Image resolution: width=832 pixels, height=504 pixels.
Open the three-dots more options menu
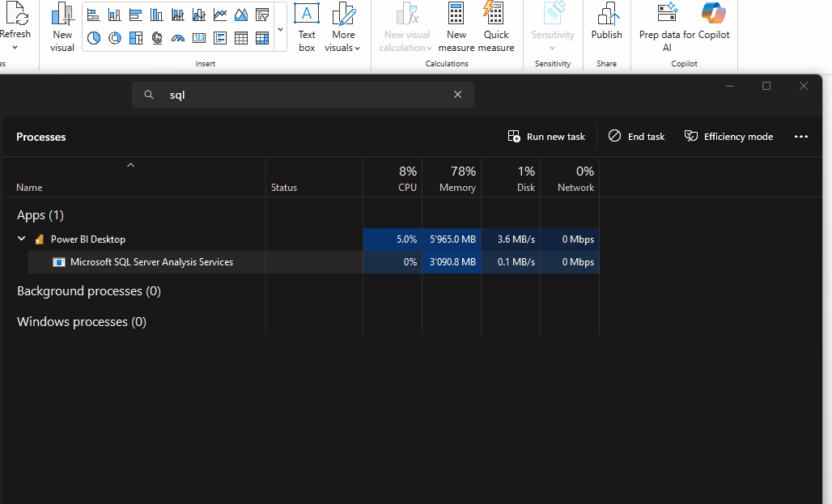tap(800, 137)
